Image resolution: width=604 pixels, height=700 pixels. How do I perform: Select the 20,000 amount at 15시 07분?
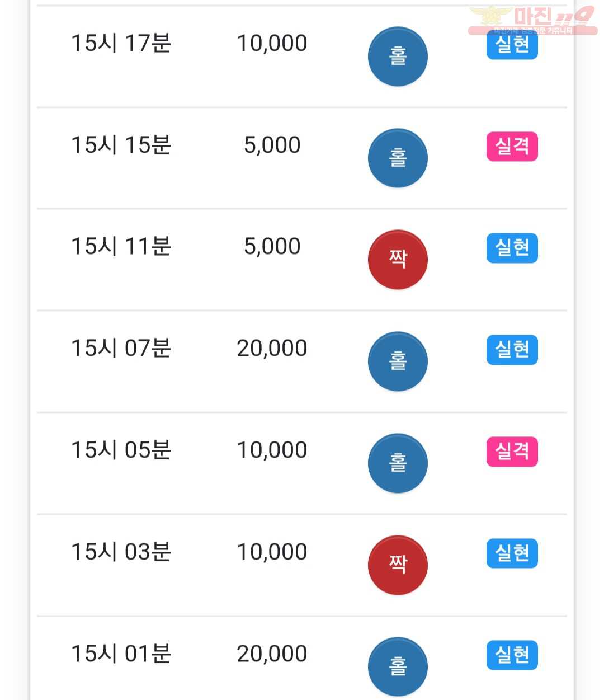click(272, 348)
